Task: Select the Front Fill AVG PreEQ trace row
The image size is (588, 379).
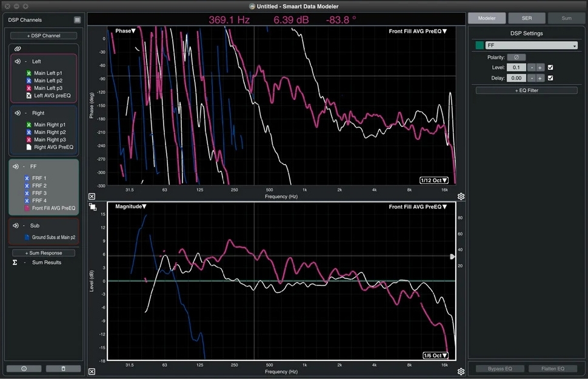Action: 50,208
